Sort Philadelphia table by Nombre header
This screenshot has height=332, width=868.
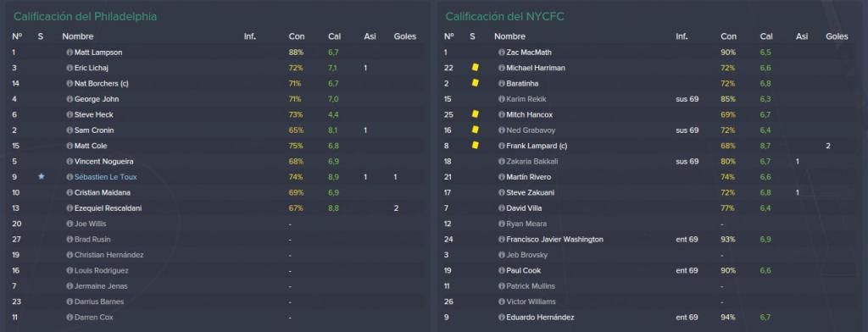click(x=77, y=36)
